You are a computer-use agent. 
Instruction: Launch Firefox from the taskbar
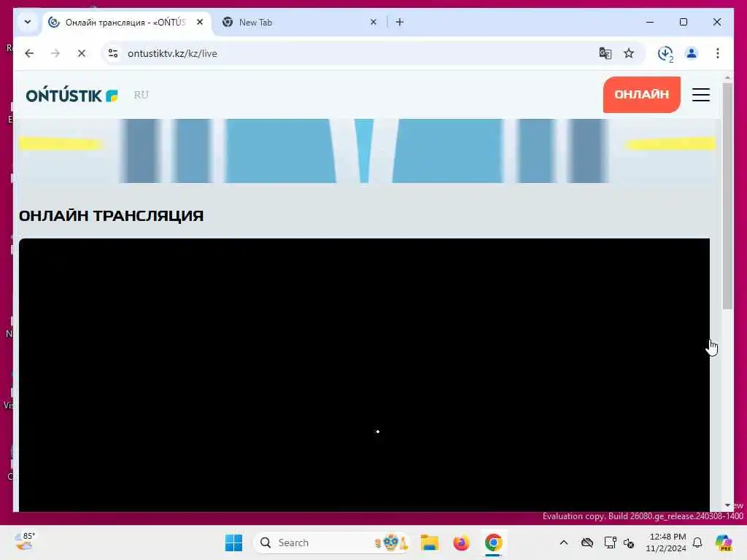pyautogui.click(x=461, y=542)
